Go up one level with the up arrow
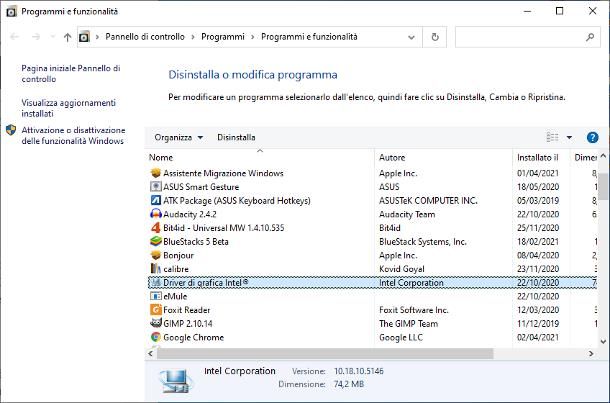The image size is (610, 403). click(67, 37)
